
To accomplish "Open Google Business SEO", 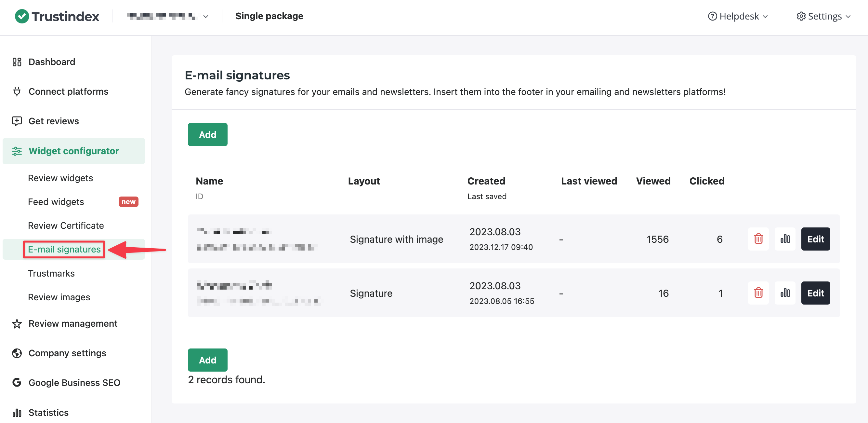I will pos(74,383).
